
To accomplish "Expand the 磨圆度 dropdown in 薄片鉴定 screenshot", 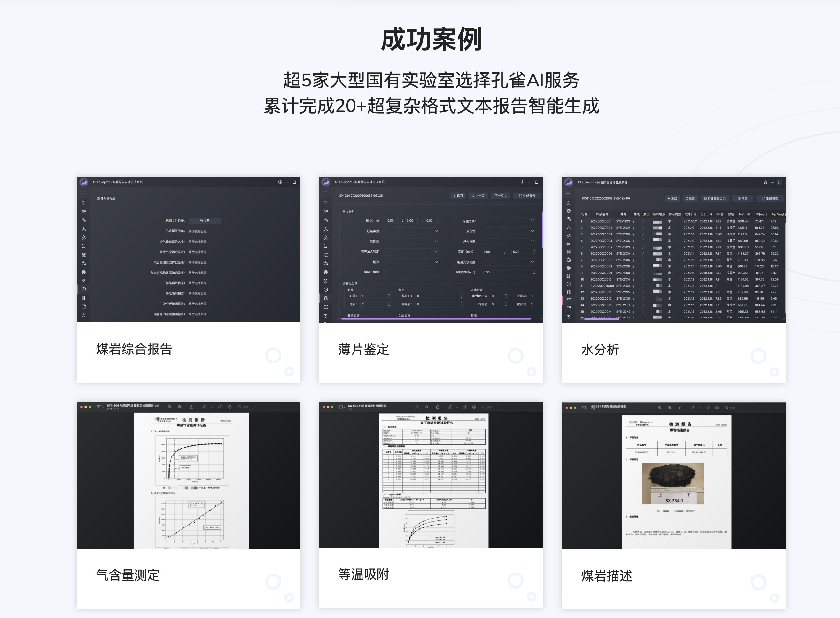I will [x=412, y=241].
